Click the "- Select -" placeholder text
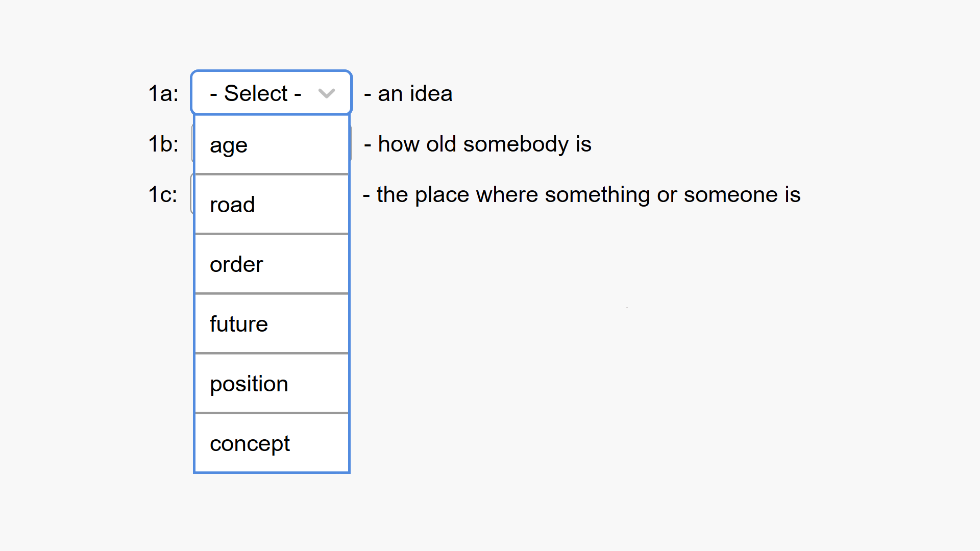This screenshot has height=551, width=980. (x=256, y=93)
